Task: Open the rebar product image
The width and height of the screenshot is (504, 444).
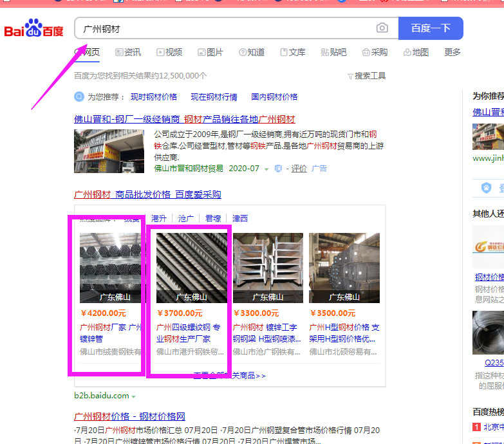Action: tap(192, 268)
